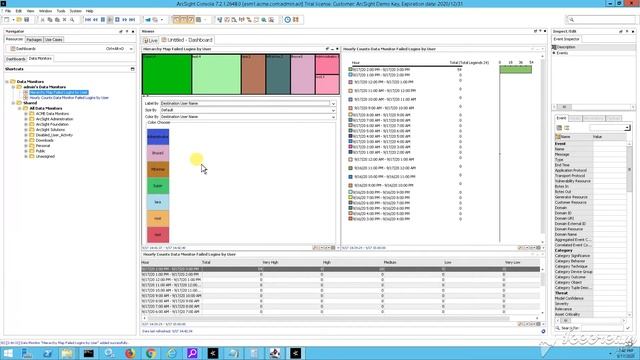Click the Open folder toolbar icon
640x360 pixels.
pos(19,20)
